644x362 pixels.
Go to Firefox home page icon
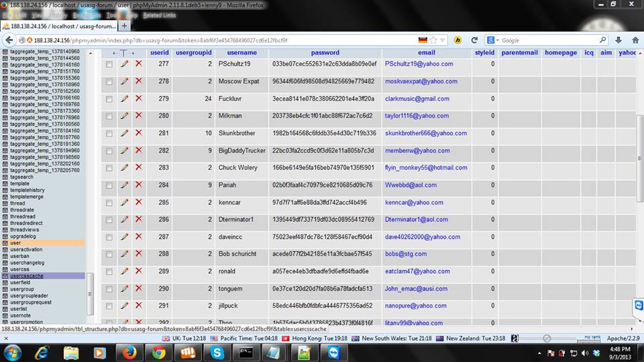[635, 40]
